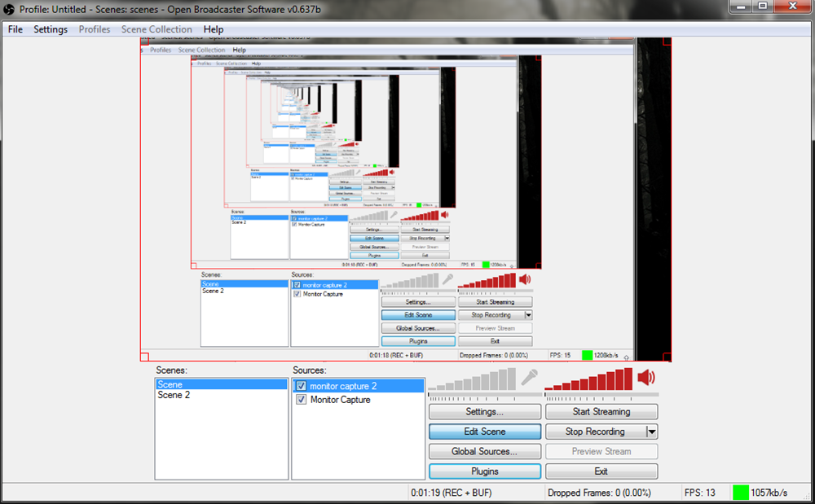Click the Exit button
The image size is (815, 504).
pos(601,471)
